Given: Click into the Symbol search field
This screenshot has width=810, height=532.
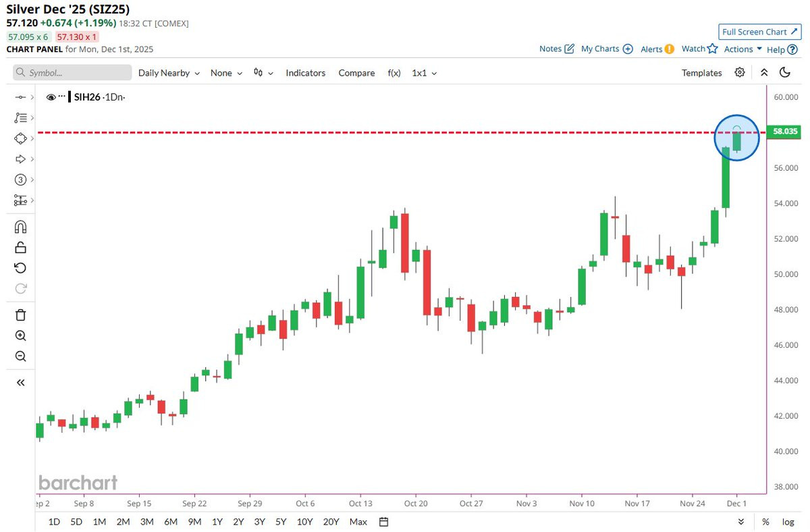Looking at the screenshot, I should 72,73.
